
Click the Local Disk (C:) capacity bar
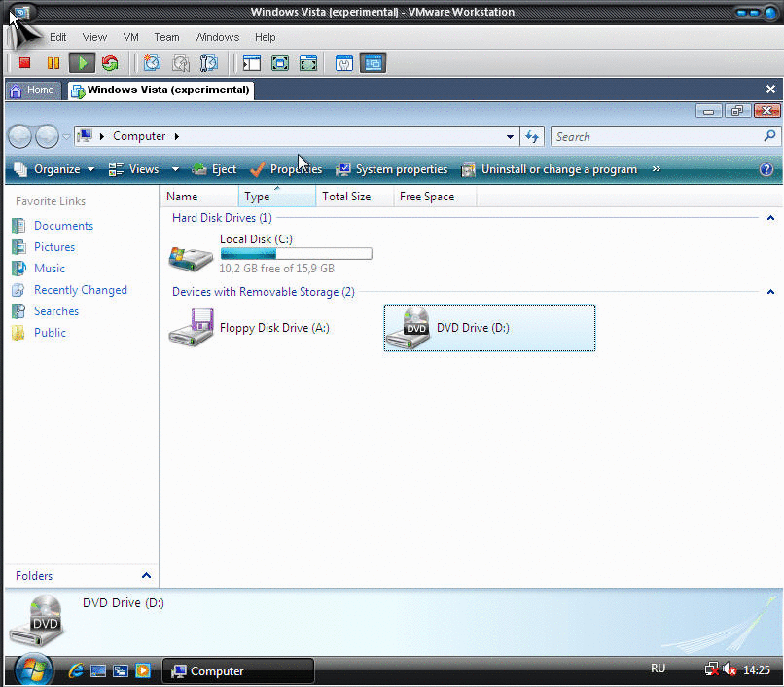coord(297,254)
